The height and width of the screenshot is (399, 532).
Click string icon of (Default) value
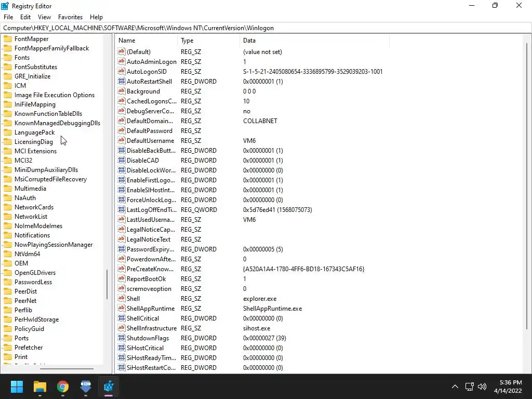(122, 51)
